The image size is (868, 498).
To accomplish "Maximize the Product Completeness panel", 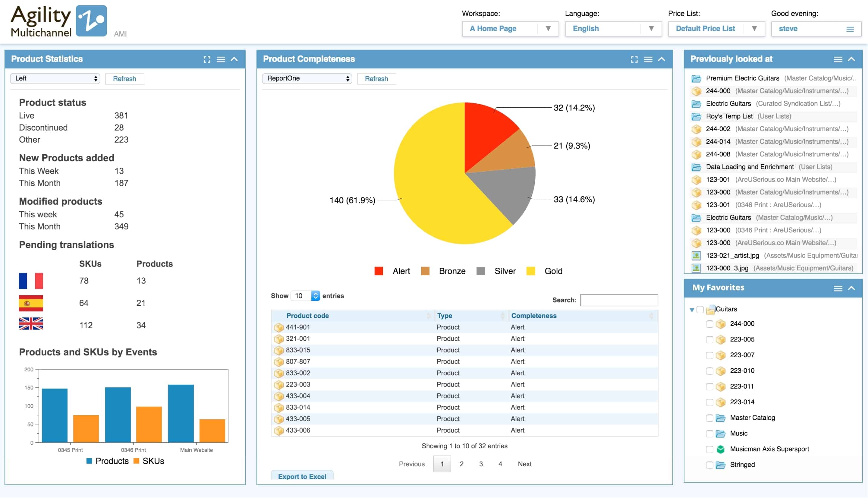I will tap(634, 59).
